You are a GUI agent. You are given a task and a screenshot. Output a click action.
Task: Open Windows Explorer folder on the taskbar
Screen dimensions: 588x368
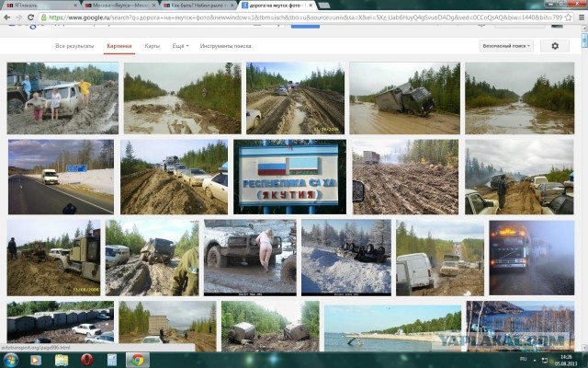[62, 360]
